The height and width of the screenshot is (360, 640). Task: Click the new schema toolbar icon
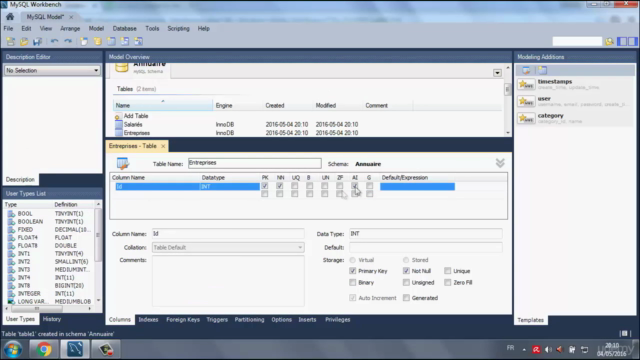pos(98,41)
